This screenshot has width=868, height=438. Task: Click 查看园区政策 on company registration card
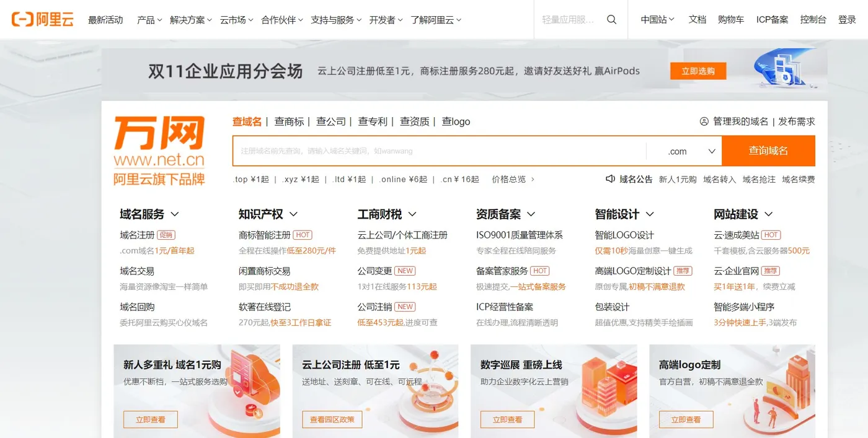click(x=332, y=419)
